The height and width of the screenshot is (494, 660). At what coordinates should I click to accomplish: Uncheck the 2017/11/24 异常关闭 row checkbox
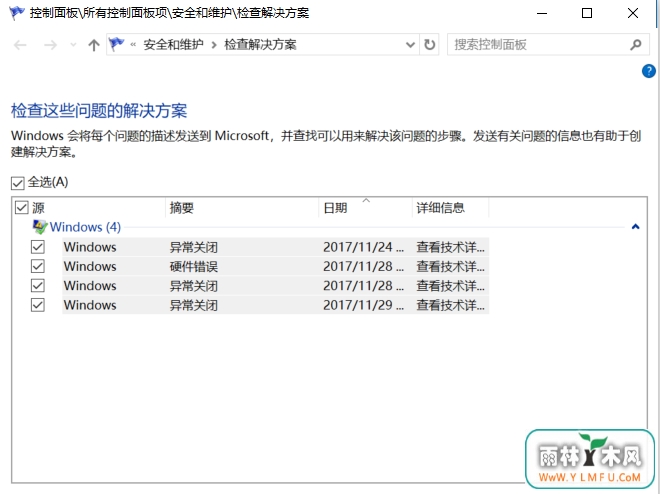(x=38, y=247)
